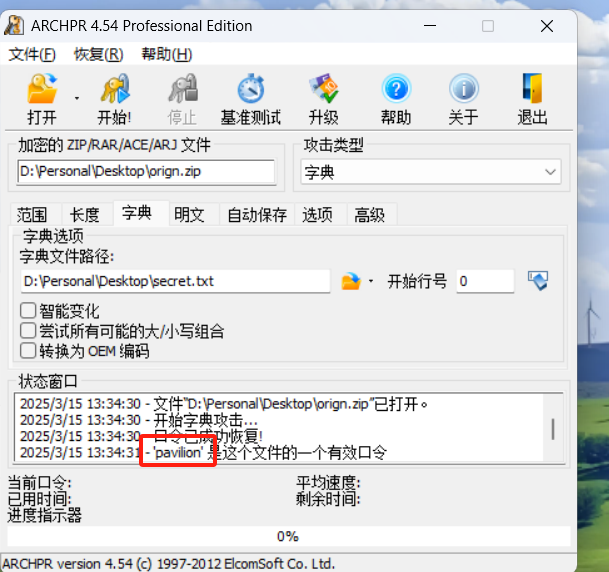Click the 开始字典攻击... log line
609x572 pixels.
point(139,420)
